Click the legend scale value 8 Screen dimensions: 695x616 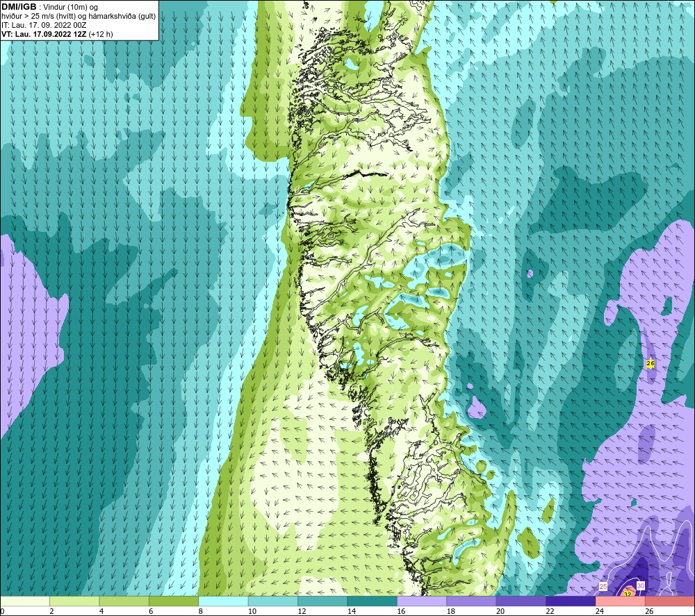coord(201,611)
